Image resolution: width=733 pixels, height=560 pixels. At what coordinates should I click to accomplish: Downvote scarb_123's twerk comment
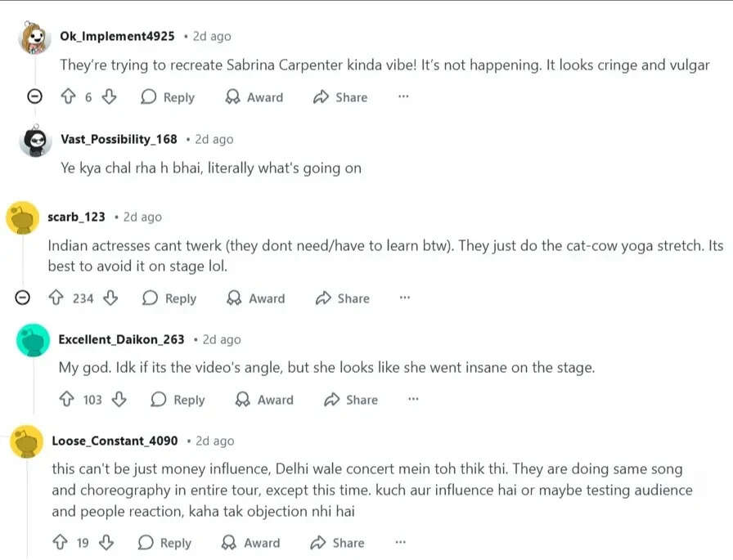(110, 298)
